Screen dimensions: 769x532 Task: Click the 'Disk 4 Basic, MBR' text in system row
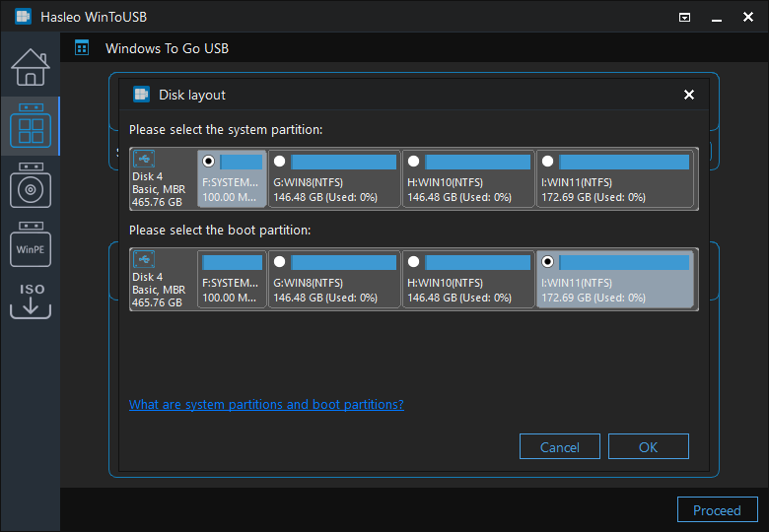pyautogui.click(x=159, y=182)
